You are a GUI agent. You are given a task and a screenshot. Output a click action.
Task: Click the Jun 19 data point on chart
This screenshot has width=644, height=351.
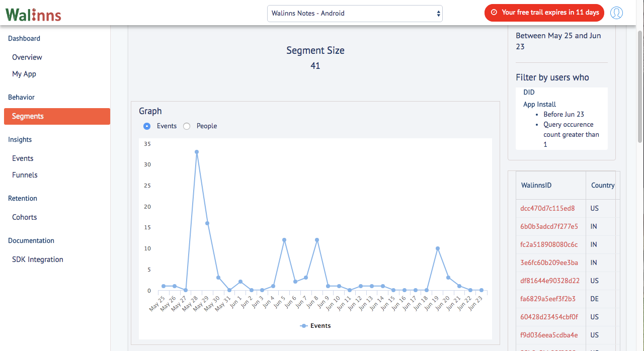pyautogui.click(x=438, y=248)
